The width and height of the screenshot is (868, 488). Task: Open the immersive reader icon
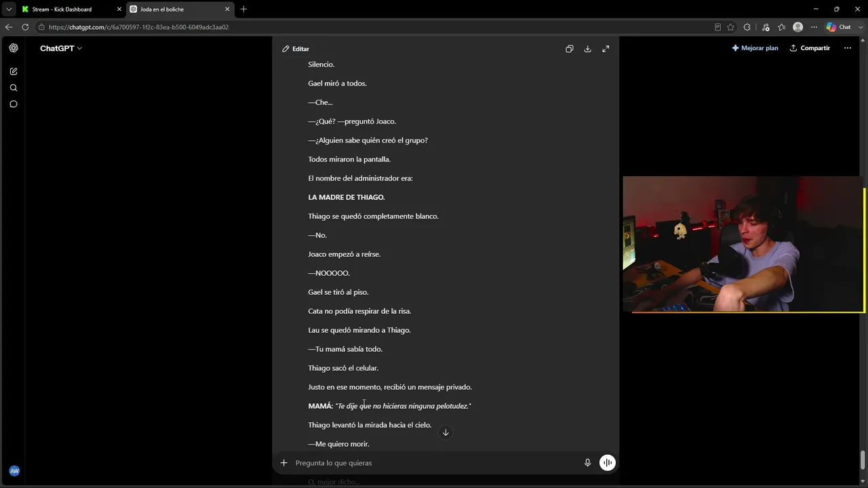(x=717, y=27)
